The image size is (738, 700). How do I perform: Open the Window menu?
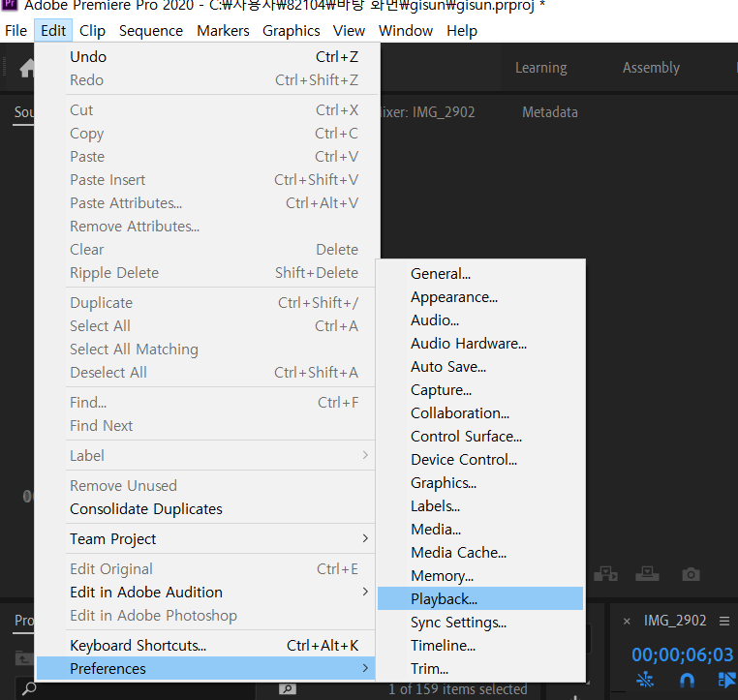(x=406, y=31)
